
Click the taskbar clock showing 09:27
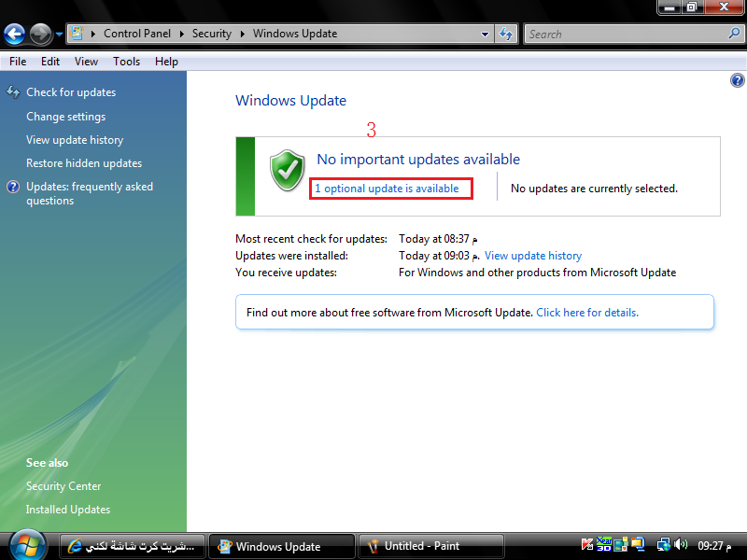click(714, 546)
